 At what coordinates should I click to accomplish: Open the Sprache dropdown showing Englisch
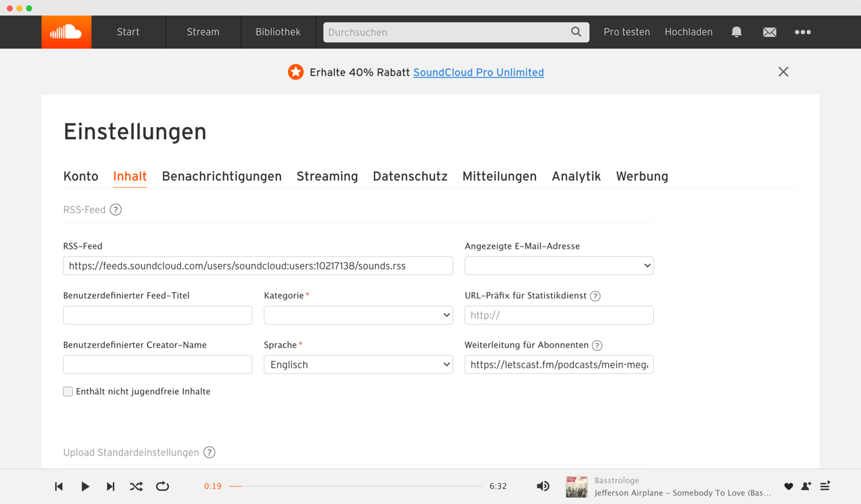coord(358,364)
